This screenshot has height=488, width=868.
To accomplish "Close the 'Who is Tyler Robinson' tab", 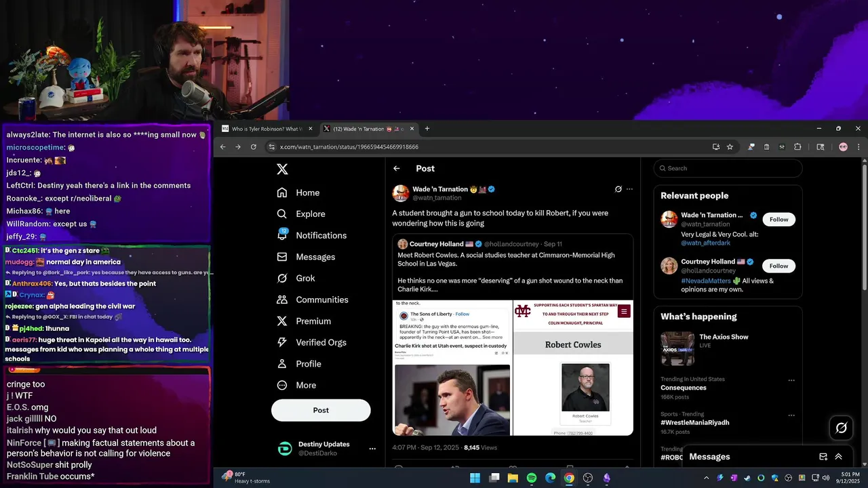I will (311, 129).
